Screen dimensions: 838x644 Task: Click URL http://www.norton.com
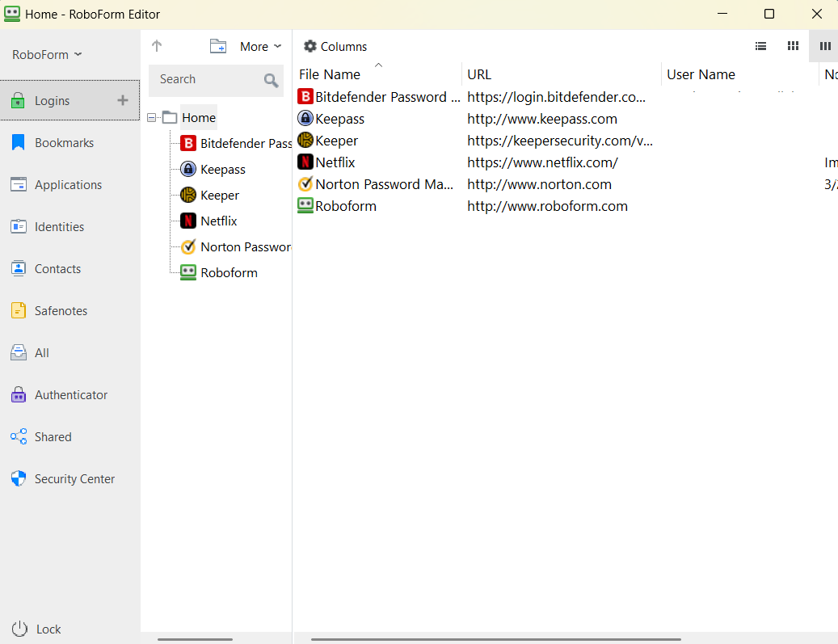click(x=539, y=184)
